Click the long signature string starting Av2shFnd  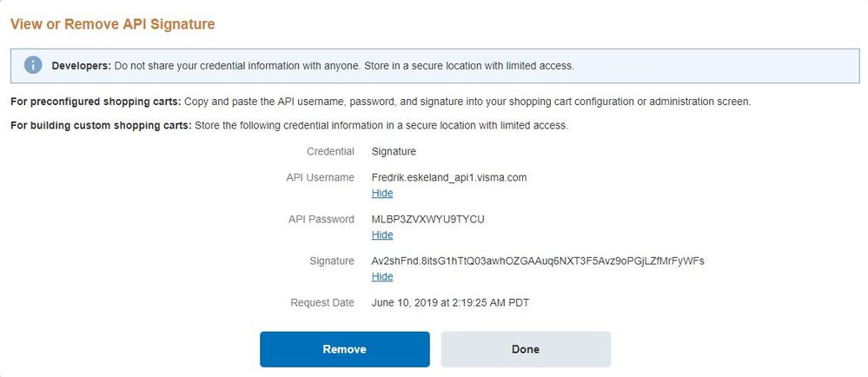(x=537, y=261)
